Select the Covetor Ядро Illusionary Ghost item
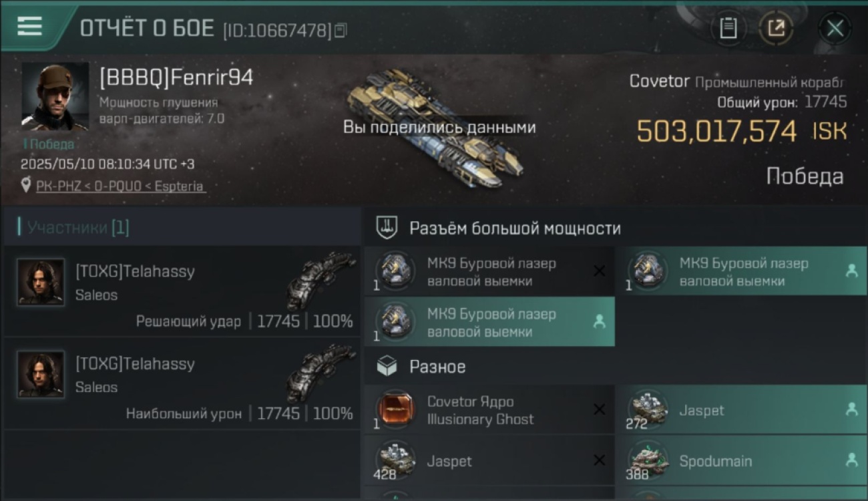The width and height of the screenshot is (868, 501). (x=489, y=410)
